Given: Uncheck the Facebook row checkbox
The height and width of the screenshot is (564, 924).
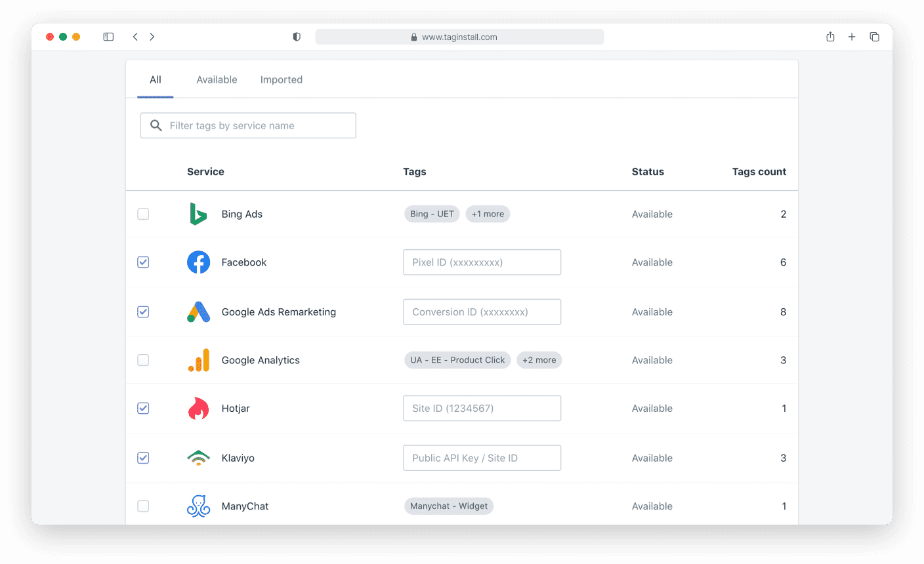Looking at the screenshot, I should (x=143, y=262).
